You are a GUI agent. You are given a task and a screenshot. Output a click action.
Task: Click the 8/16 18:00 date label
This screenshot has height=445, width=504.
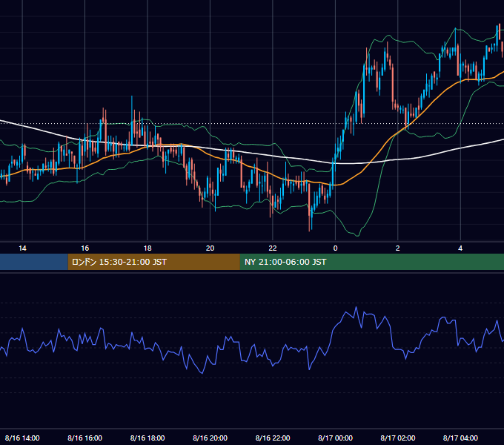(x=147, y=438)
